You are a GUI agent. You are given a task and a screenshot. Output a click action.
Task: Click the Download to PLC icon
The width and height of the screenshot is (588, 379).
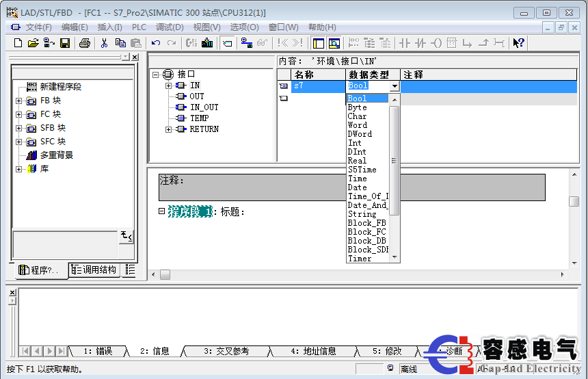(x=207, y=43)
